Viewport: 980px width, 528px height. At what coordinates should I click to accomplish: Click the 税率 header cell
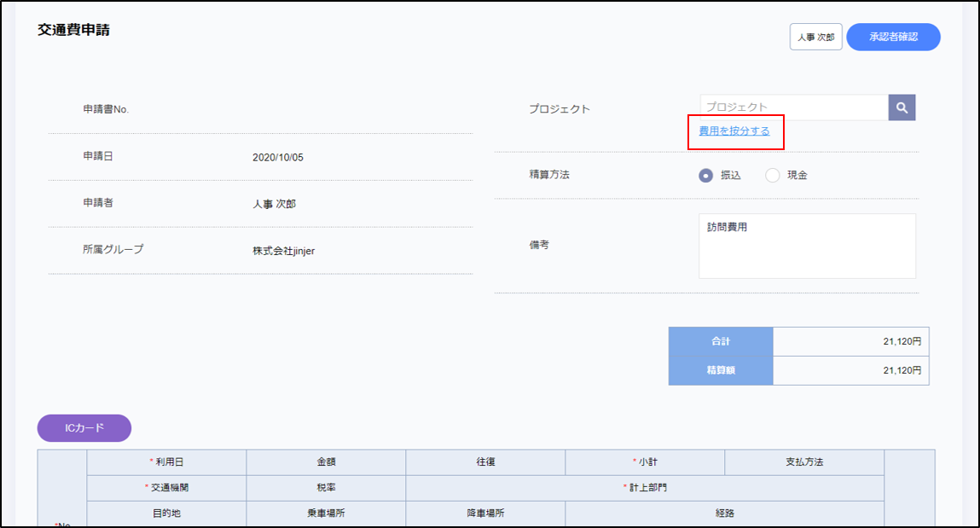[326, 488]
